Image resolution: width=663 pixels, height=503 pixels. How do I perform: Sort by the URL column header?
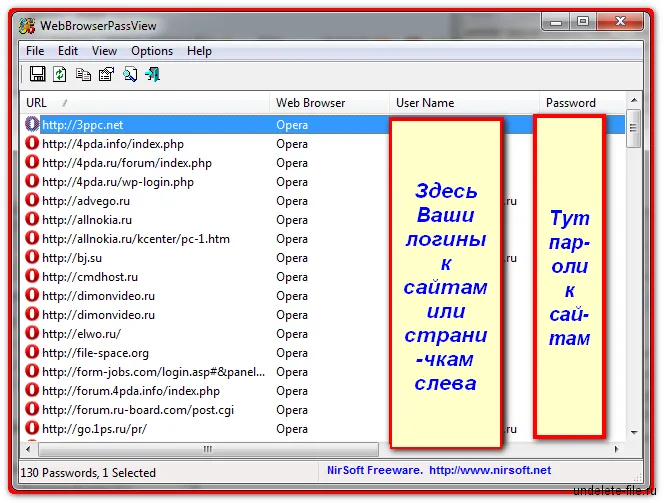(145, 103)
